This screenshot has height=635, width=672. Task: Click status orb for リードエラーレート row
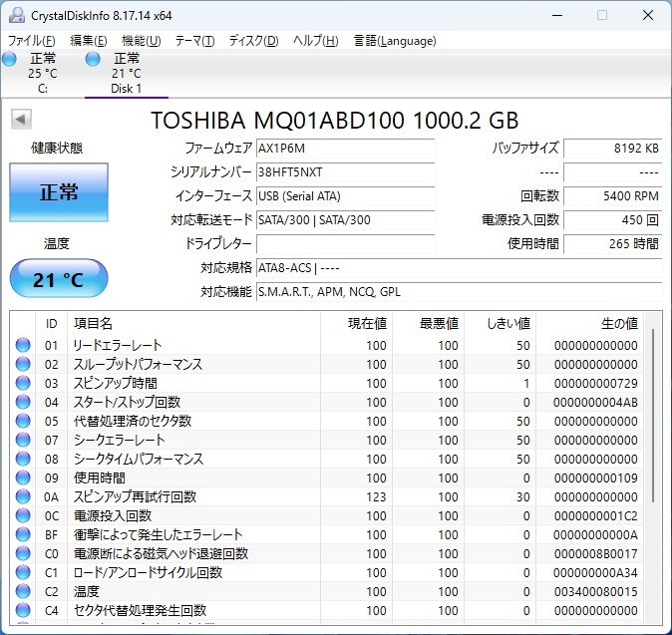tap(23, 345)
